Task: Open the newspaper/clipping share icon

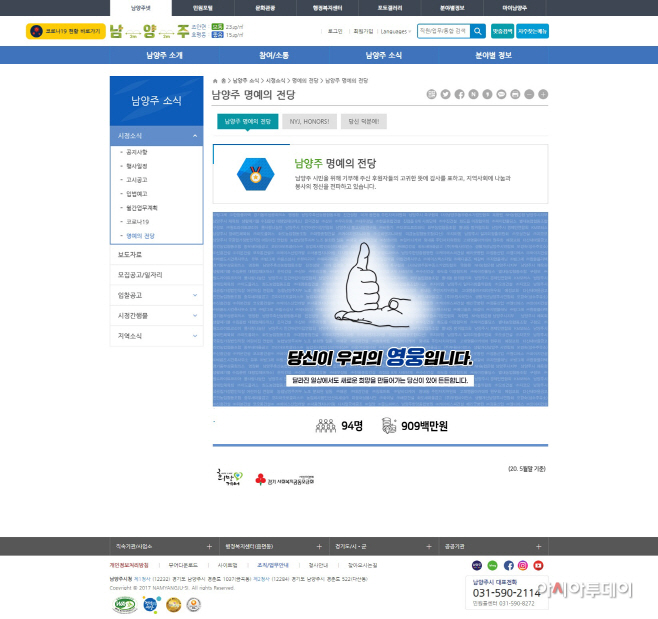Action: click(431, 94)
